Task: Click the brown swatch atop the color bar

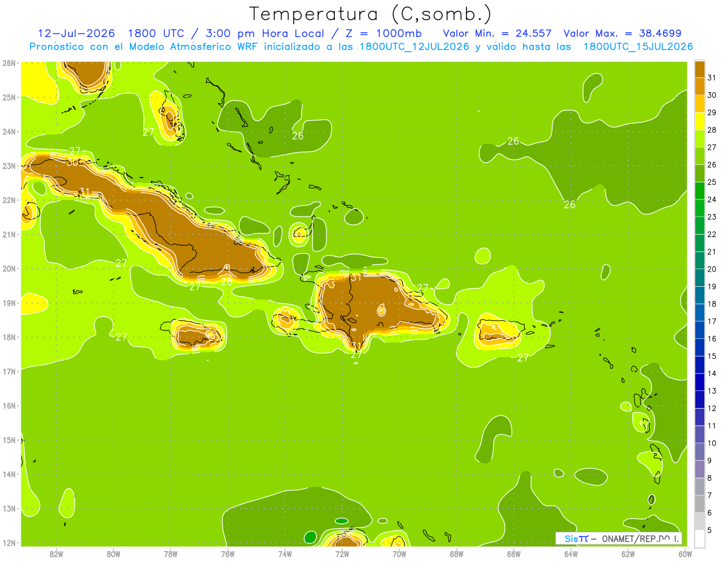Action: pos(699,69)
